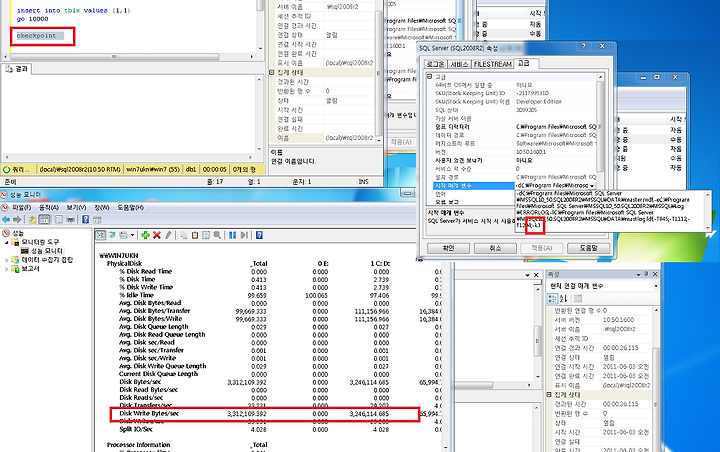The width and height of the screenshot is (720, 452).
Task: Open the 파일(F) menu
Action: click(x=22, y=208)
